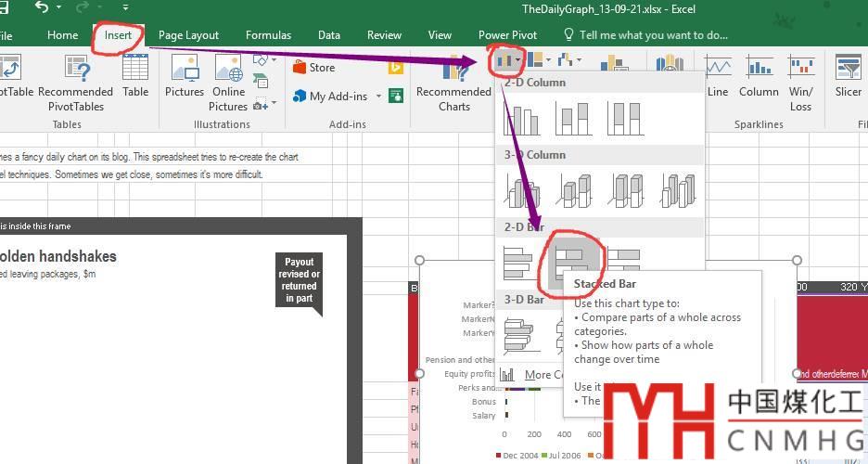Insert a Win/Loss sparkline

800,83
